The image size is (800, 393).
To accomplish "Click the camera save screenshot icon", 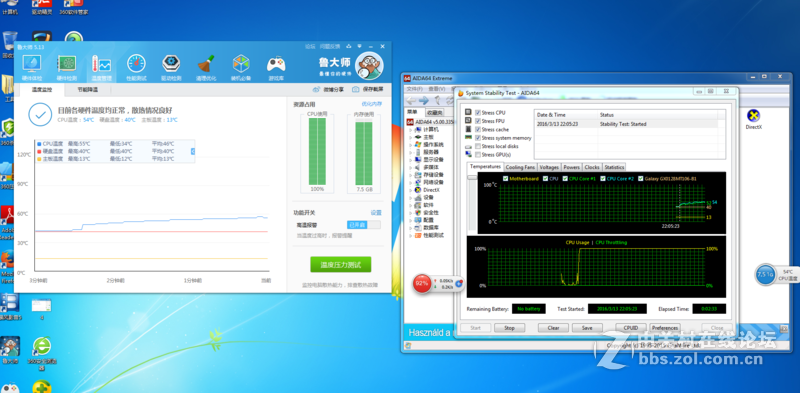I will (355, 89).
